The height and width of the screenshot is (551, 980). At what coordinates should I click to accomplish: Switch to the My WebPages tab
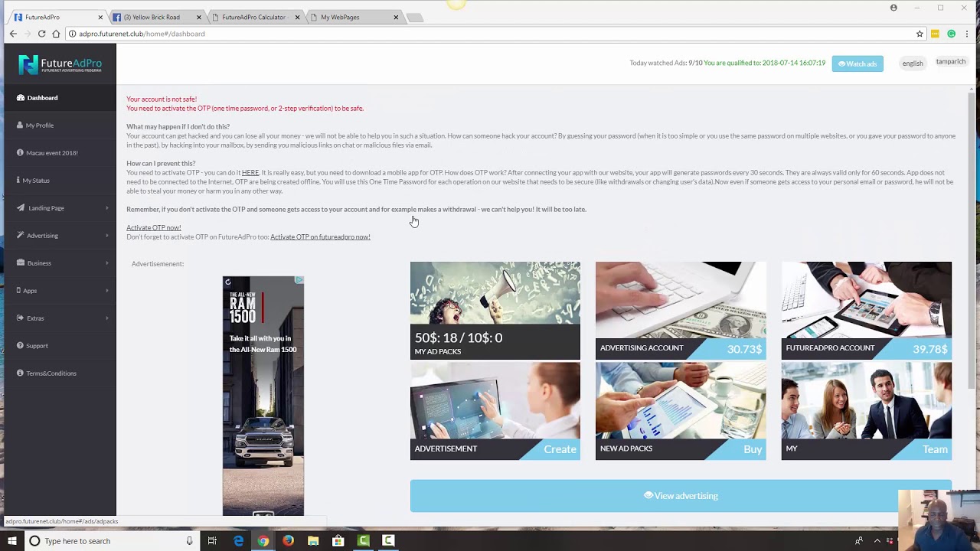(x=354, y=17)
